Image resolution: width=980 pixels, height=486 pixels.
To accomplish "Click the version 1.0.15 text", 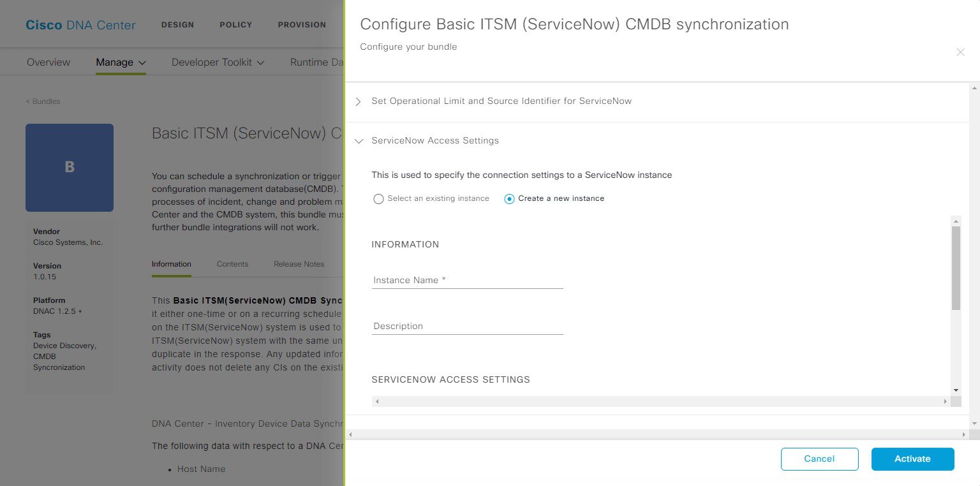I will [45, 277].
